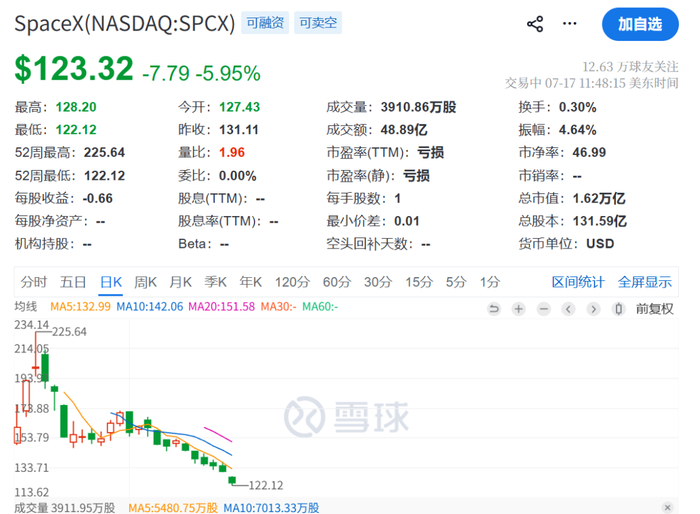Click the 货币单位 USD value

[x=600, y=244]
